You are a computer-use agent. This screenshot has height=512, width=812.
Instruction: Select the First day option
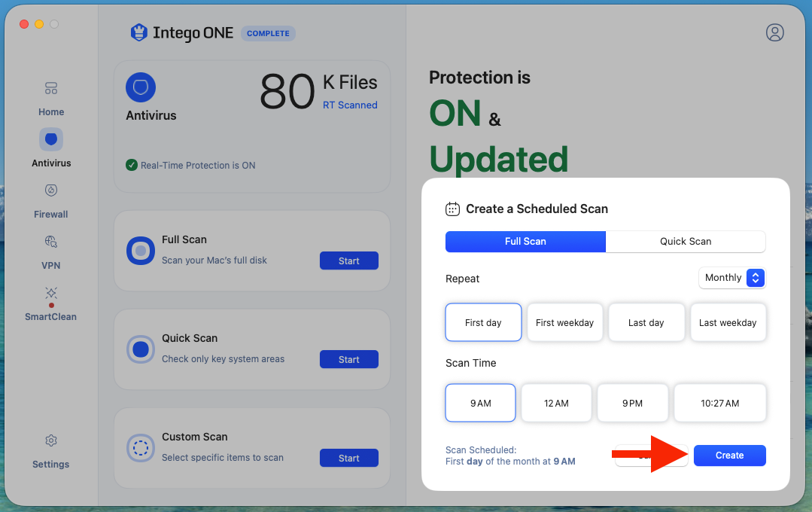483,322
